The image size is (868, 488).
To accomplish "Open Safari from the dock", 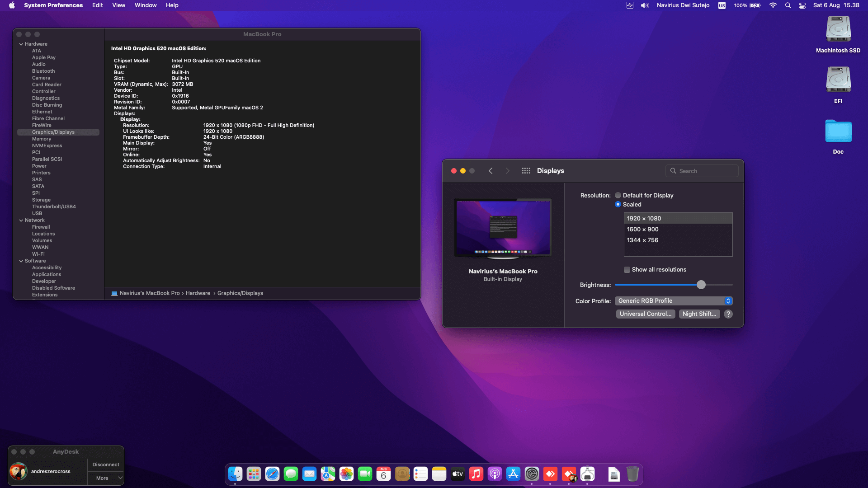I will (x=272, y=474).
